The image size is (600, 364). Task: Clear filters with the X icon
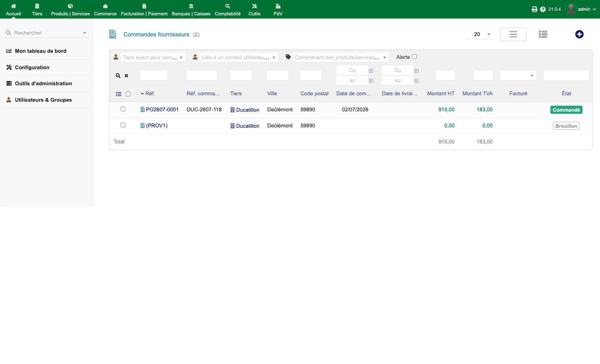point(126,76)
